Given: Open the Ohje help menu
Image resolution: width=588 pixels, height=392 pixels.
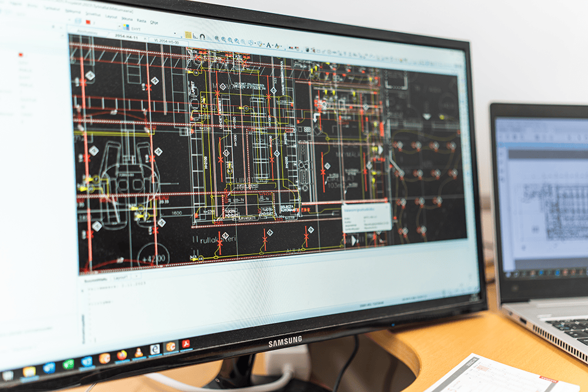Looking at the screenshot, I should click(x=154, y=22).
